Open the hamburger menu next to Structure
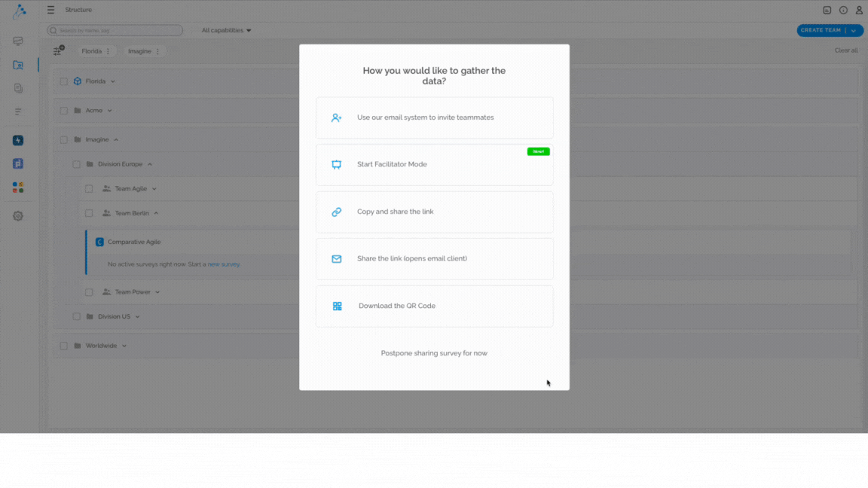The image size is (868, 488). click(50, 10)
